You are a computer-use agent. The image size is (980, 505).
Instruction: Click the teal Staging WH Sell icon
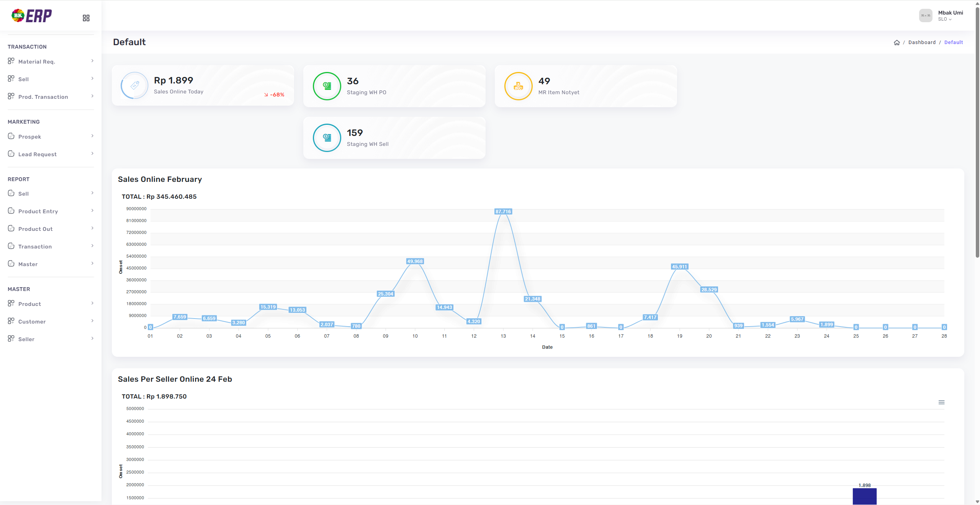pyautogui.click(x=327, y=138)
